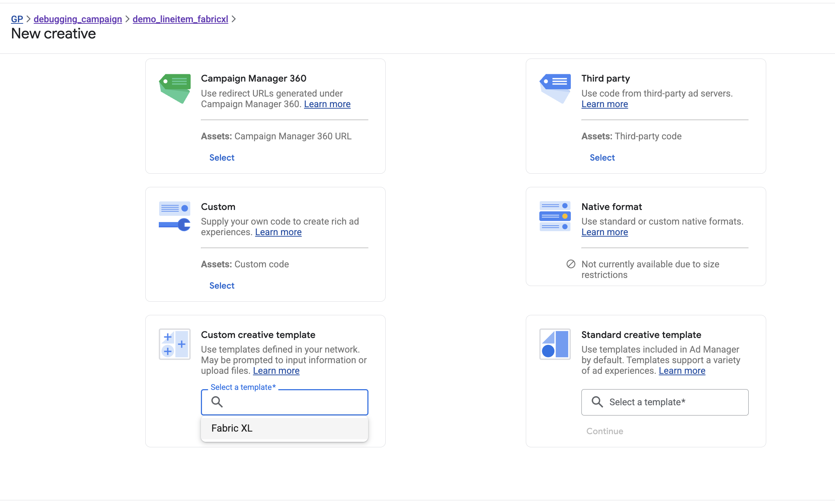Select the Third party creative type
This screenshot has height=504, width=835.
[602, 158]
